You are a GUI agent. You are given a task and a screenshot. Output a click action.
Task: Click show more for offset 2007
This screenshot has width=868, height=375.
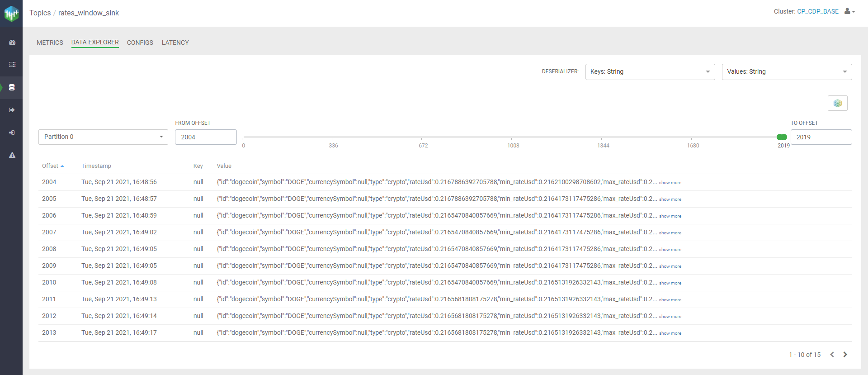pyautogui.click(x=670, y=233)
